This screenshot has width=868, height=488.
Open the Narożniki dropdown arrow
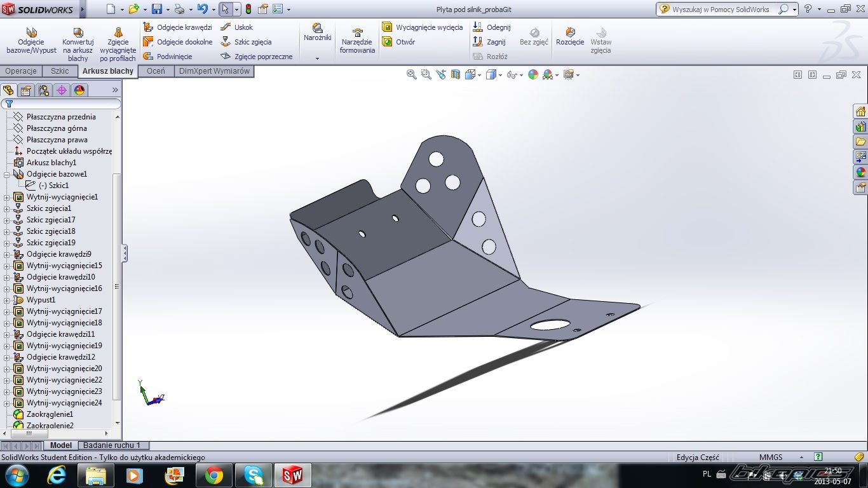tap(317, 58)
